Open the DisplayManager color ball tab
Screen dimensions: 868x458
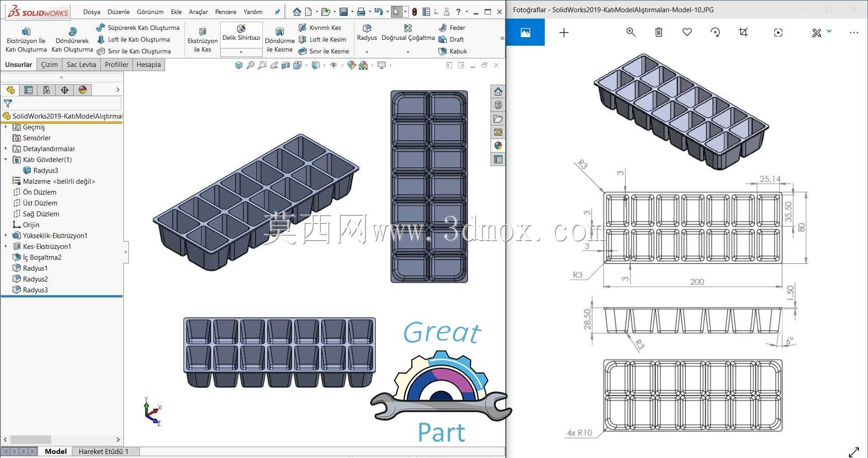point(83,90)
